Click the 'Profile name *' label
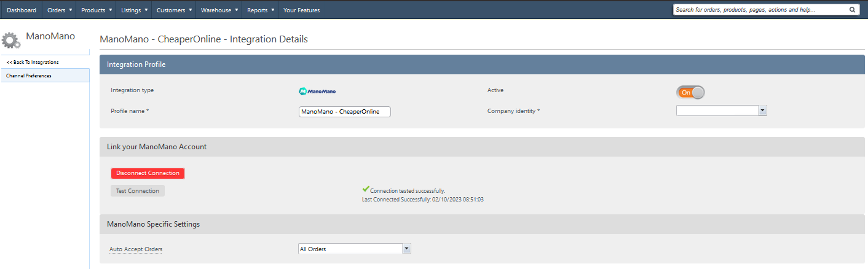 click(x=130, y=111)
